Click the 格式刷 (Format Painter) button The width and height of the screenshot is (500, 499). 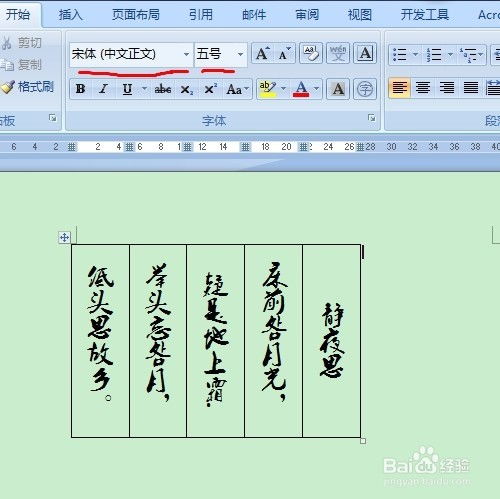pyautogui.click(x=27, y=87)
